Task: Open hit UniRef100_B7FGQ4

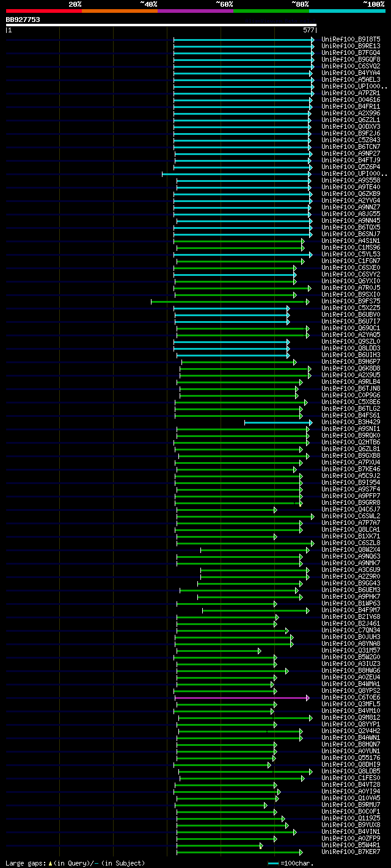Action: tap(351, 52)
